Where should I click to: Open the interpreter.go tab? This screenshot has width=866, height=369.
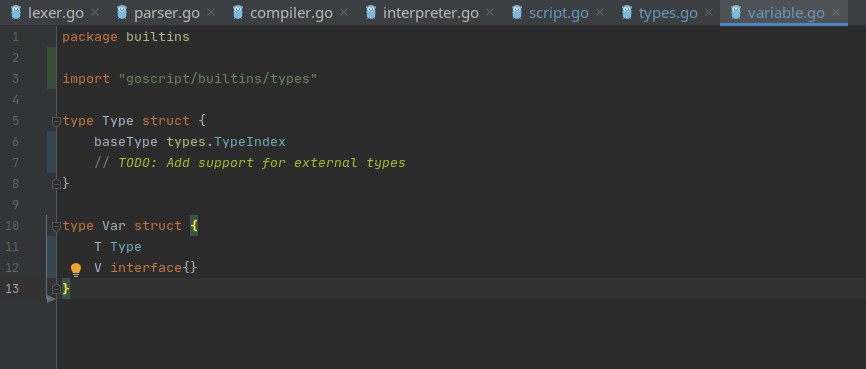430,13
